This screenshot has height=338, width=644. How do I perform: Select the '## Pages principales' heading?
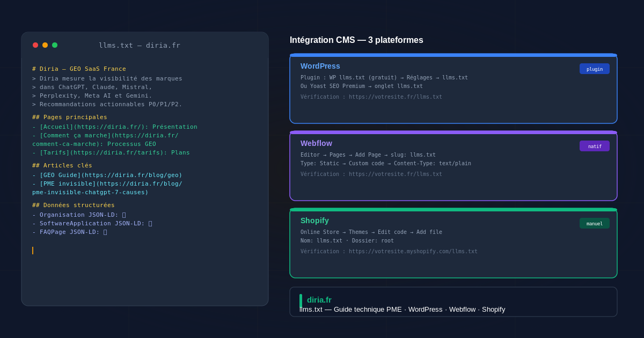pos(70,117)
